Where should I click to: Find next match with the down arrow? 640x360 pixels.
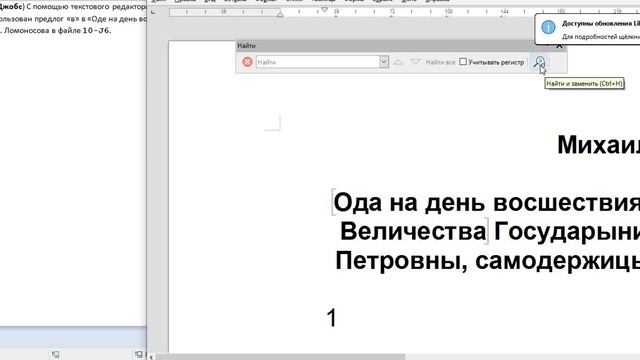(x=416, y=62)
